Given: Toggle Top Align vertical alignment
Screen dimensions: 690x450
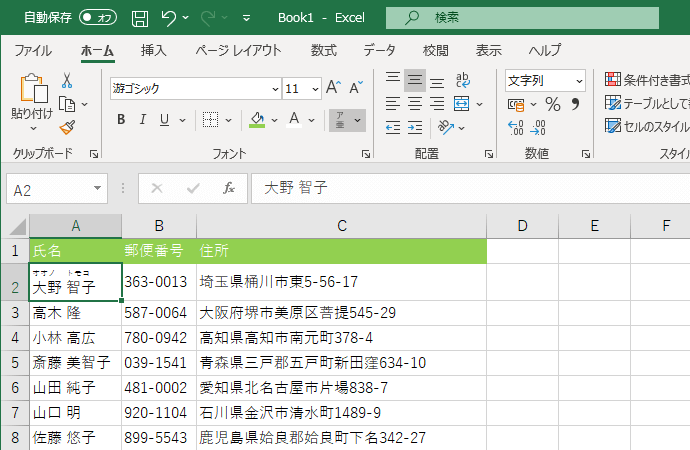Looking at the screenshot, I should point(393,79).
